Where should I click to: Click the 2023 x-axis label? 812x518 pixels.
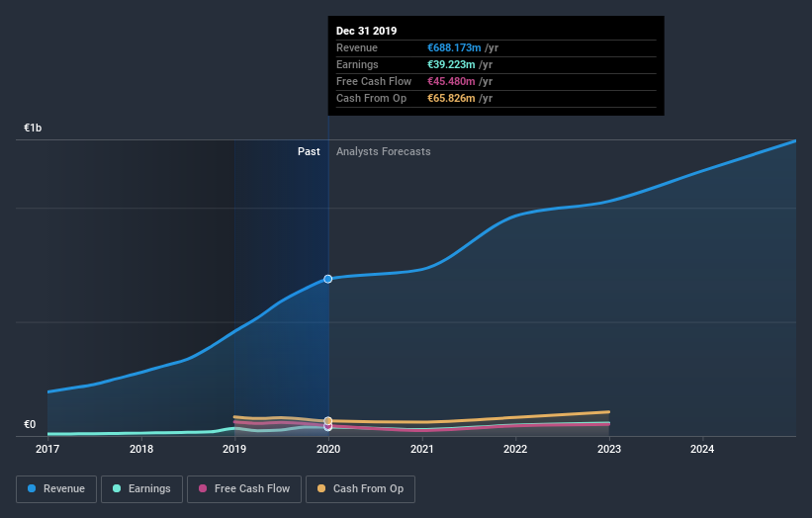(x=609, y=449)
